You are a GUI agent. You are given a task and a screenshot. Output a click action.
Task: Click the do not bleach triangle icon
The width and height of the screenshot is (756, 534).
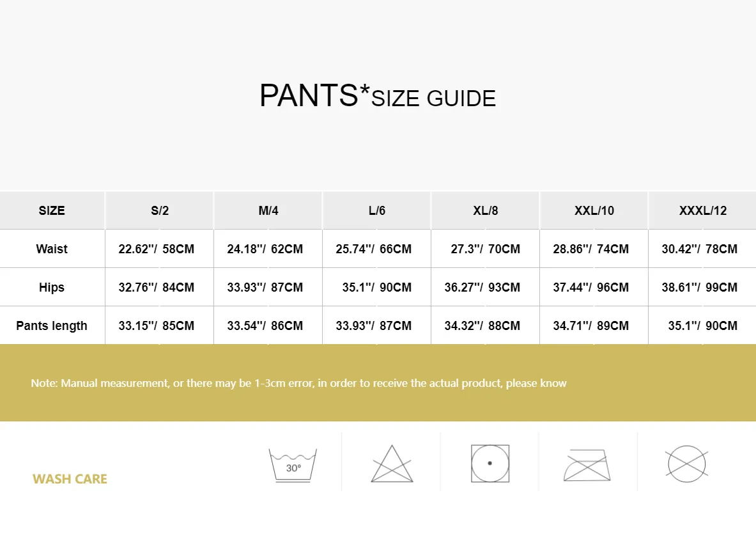point(392,464)
